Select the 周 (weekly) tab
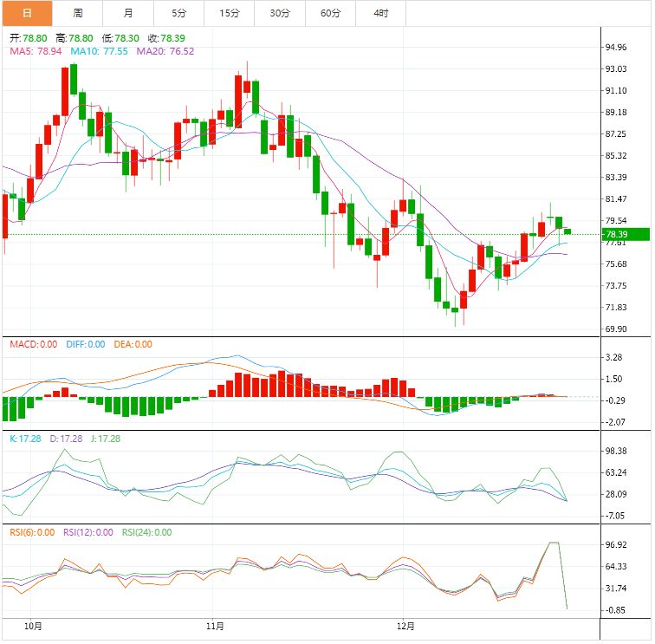Viewport: 655px width, 644px height. pos(78,13)
